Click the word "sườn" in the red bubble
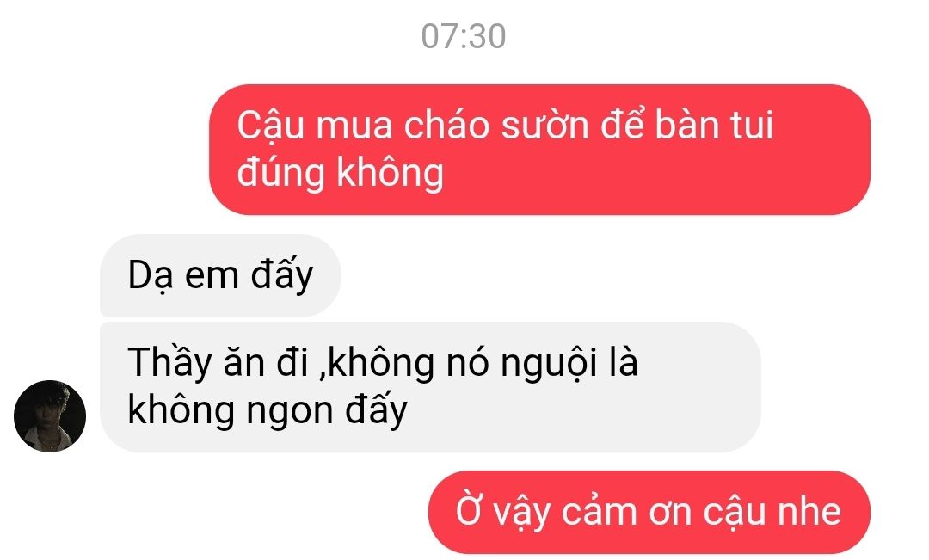929x560 pixels. click(545, 126)
